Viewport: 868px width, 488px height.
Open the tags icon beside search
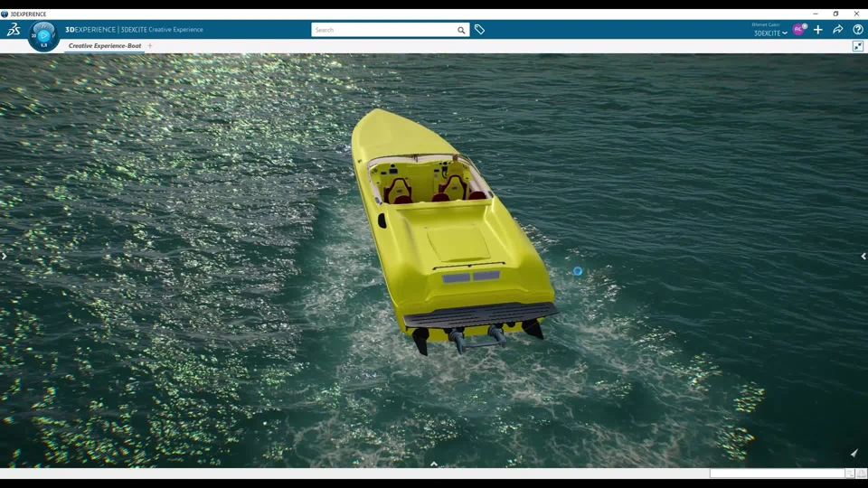tap(480, 30)
